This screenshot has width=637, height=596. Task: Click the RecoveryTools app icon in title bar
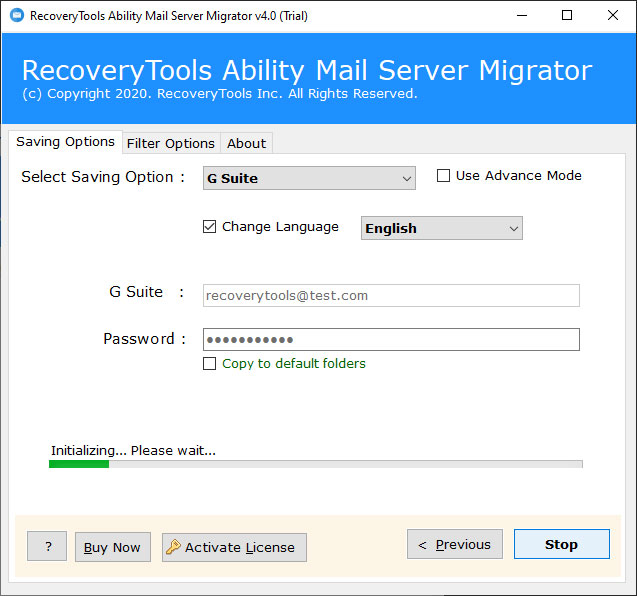coord(17,15)
